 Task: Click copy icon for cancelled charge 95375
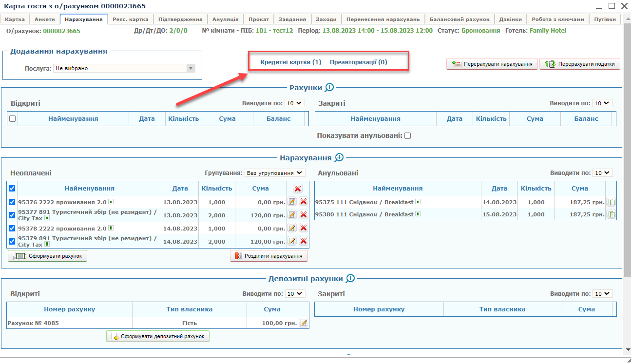[x=611, y=202]
